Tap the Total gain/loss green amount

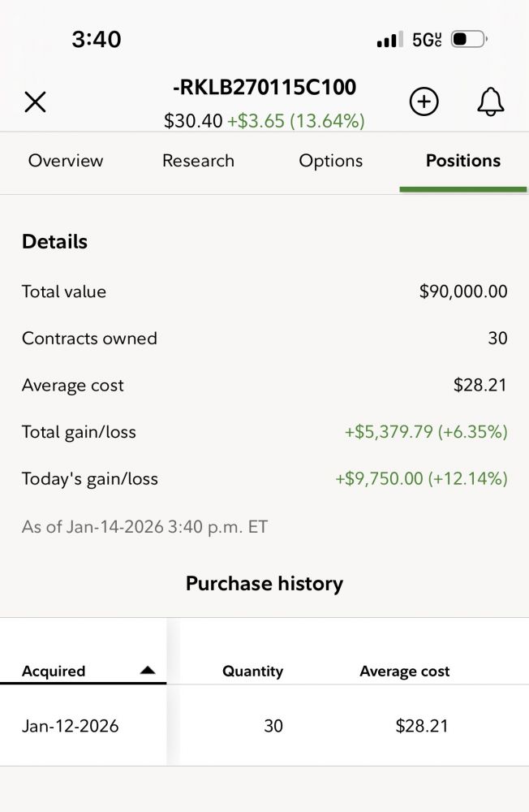click(426, 432)
